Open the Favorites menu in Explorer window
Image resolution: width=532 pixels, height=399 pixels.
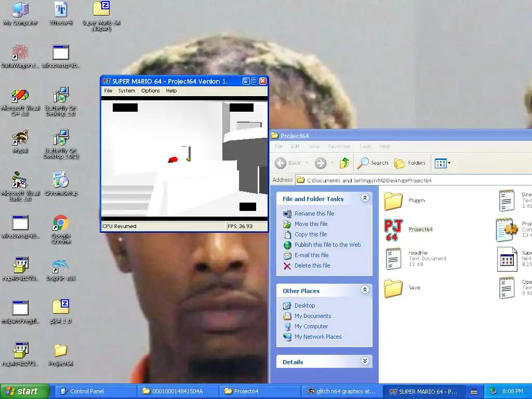point(339,146)
